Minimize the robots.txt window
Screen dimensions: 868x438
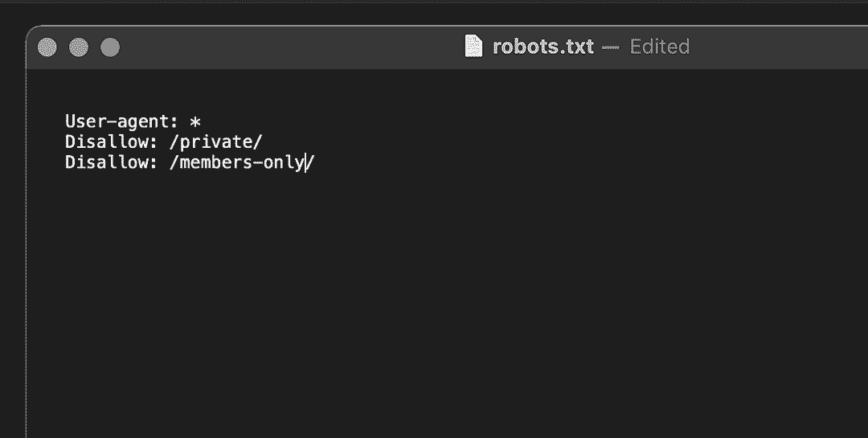coord(79,47)
